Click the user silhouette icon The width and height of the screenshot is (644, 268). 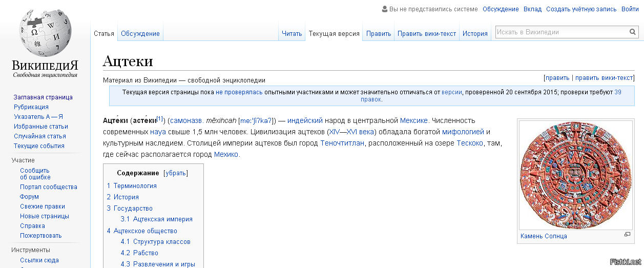click(x=385, y=9)
